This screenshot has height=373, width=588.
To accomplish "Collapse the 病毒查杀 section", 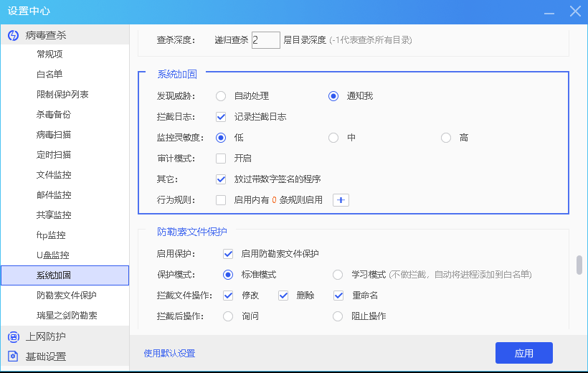I will click(46, 35).
